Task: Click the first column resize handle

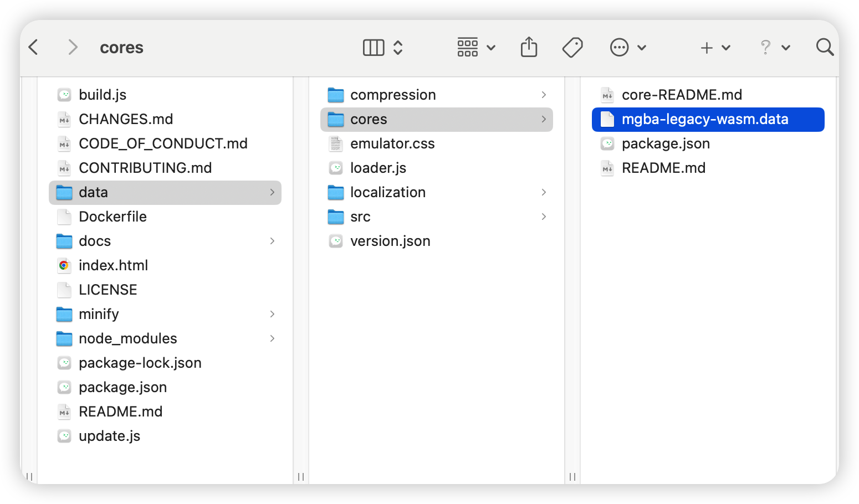Action: tap(301, 476)
